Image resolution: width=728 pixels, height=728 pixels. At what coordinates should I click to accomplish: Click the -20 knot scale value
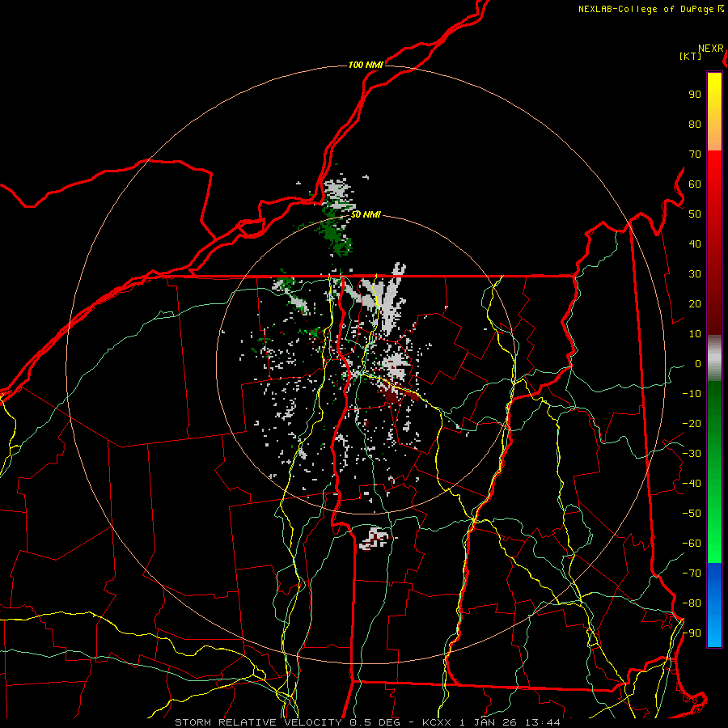[692, 424]
